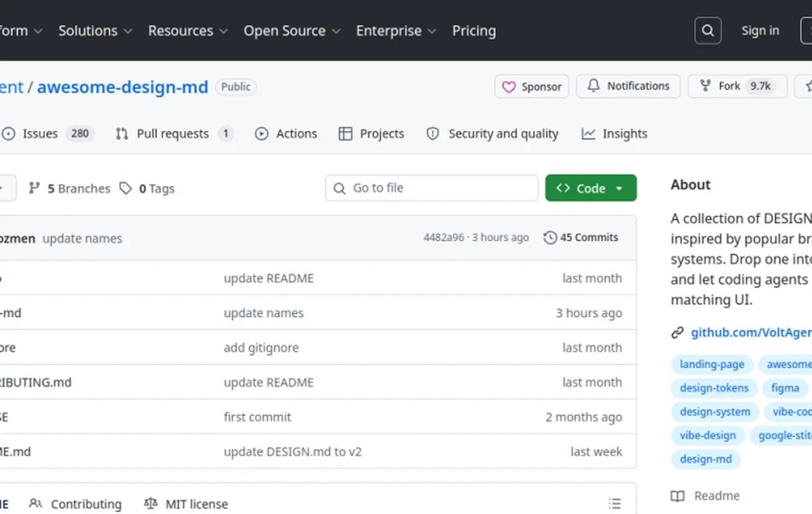
Task: Click the Notifications bell button
Action: [628, 86]
